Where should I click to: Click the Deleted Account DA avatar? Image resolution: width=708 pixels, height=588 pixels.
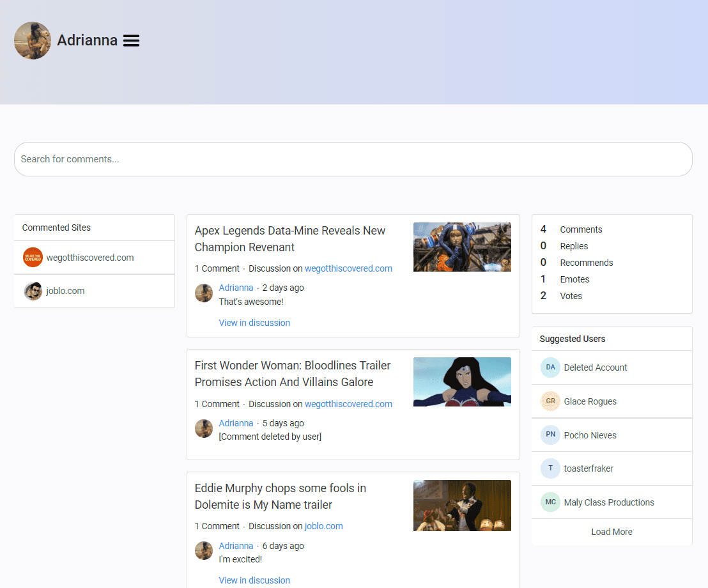coord(550,367)
